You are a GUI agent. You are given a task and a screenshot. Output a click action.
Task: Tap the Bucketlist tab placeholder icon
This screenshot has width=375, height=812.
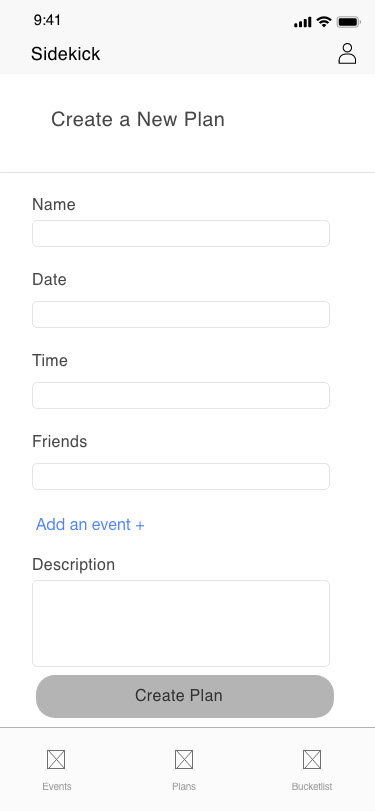pyautogui.click(x=312, y=760)
